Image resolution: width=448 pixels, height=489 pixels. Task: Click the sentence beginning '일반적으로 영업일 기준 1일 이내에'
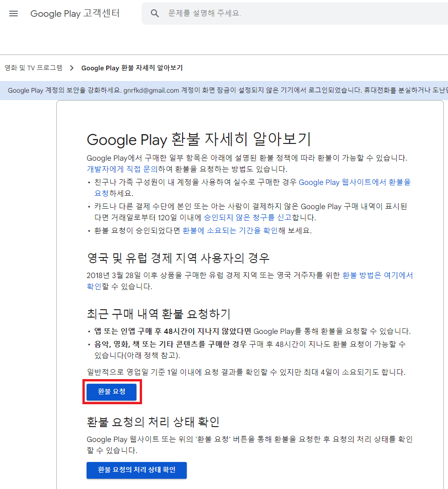(x=246, y=372)
